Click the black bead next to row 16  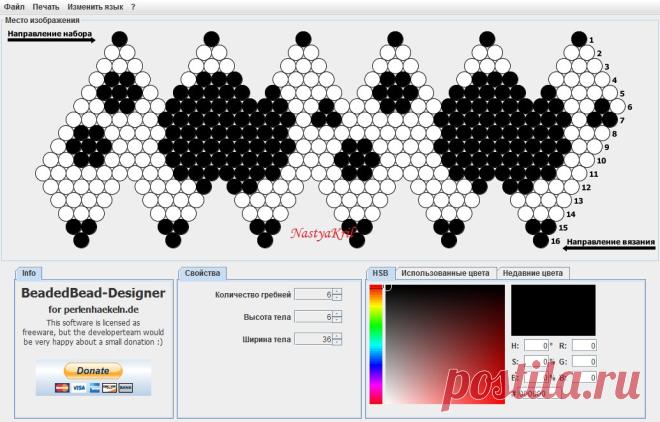(x=540, y=241)
